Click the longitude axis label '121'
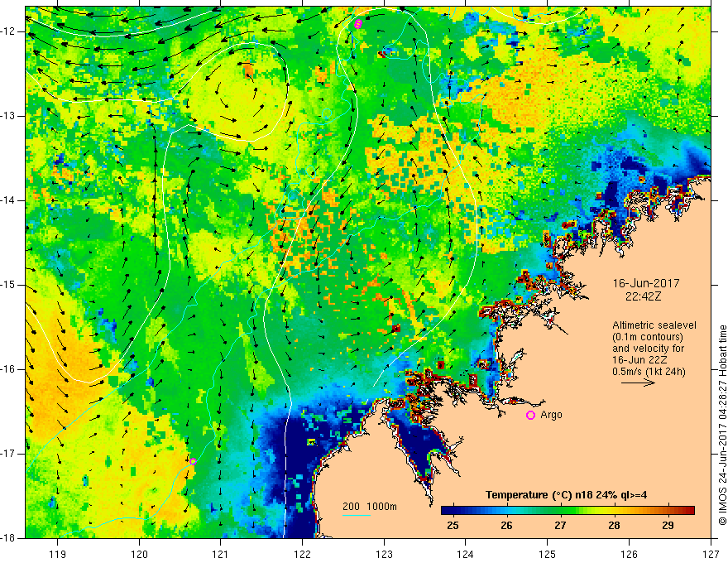 pyautogui.click(x=221, y=554)
